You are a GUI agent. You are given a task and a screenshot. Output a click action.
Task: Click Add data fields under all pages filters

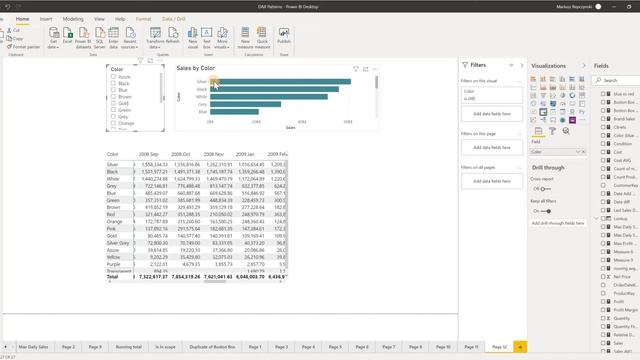[x=492, y=181]
